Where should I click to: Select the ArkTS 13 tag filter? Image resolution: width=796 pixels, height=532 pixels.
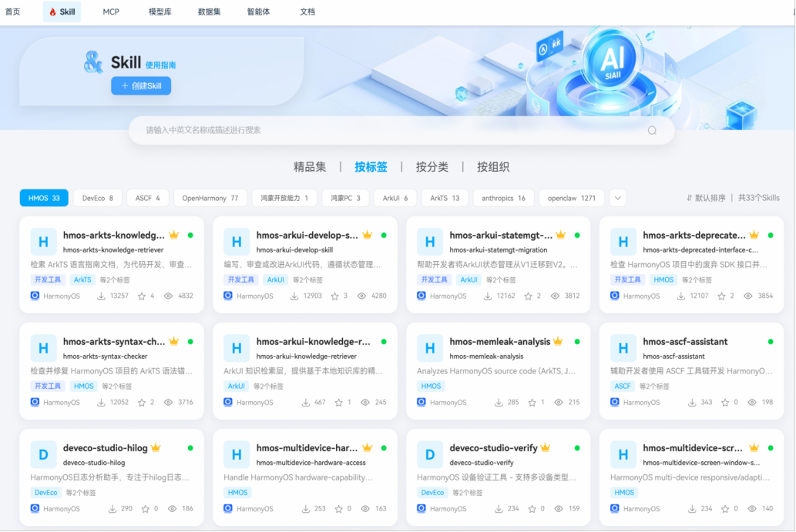(x=445, y=199)
